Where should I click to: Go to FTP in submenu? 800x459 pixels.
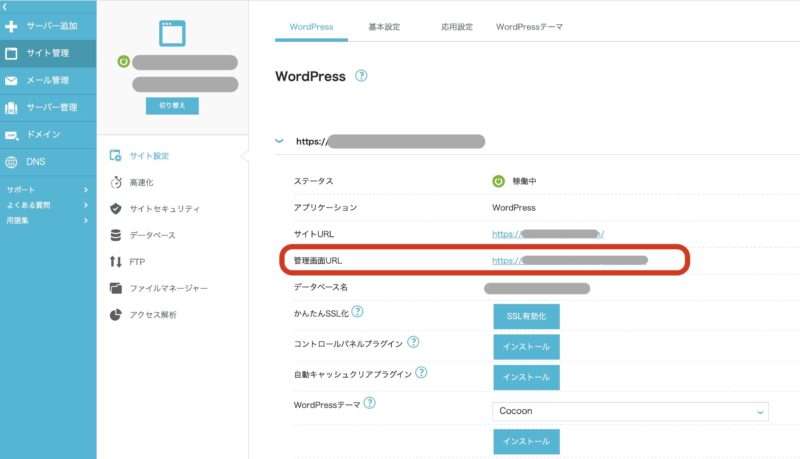pos(137,262)
